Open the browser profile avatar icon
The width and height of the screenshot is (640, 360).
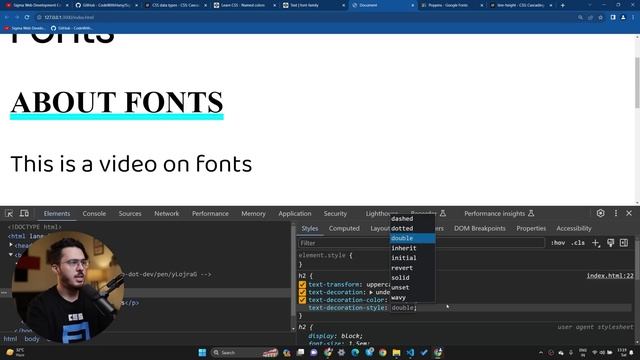[x=623, y=18]
